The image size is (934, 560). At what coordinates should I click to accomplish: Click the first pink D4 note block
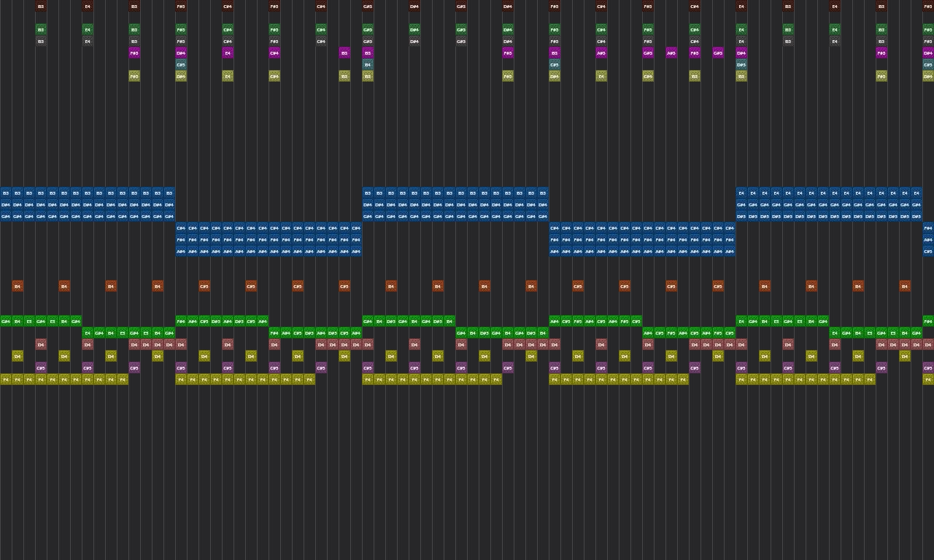click(41, 344)
